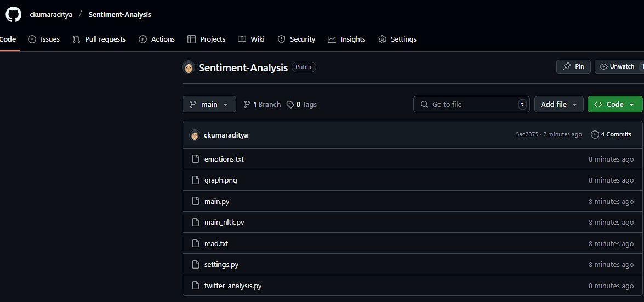The image size is (644, 302).
Task: Click the file icon beside twitter_analysis.py
Action: 195,286
